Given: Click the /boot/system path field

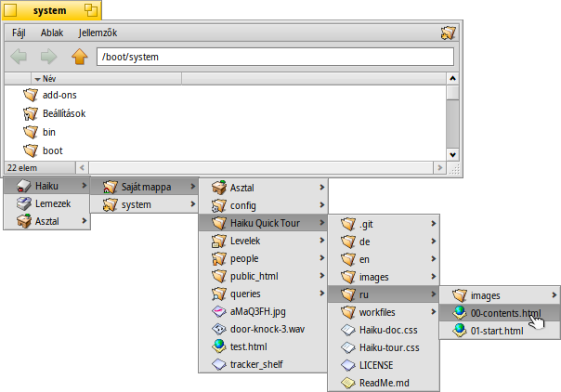Looking at the screenshot, I should tap(275, 57).
